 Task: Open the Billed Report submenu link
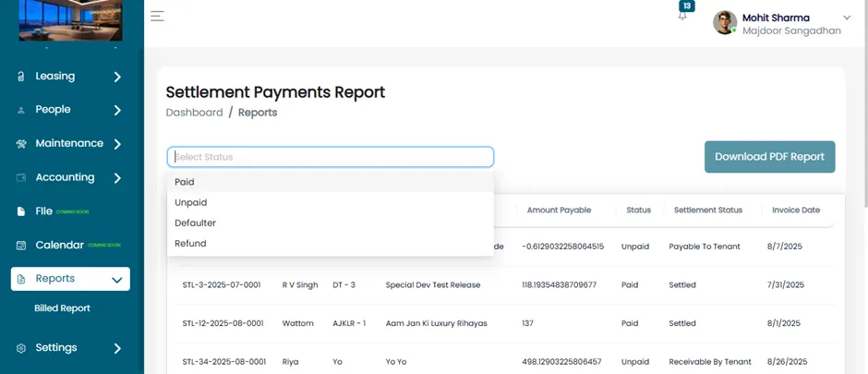point(62,308)
